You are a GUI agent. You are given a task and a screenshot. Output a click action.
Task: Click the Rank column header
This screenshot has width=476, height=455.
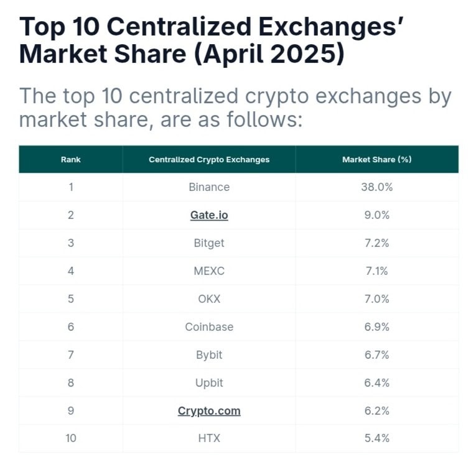71,160
